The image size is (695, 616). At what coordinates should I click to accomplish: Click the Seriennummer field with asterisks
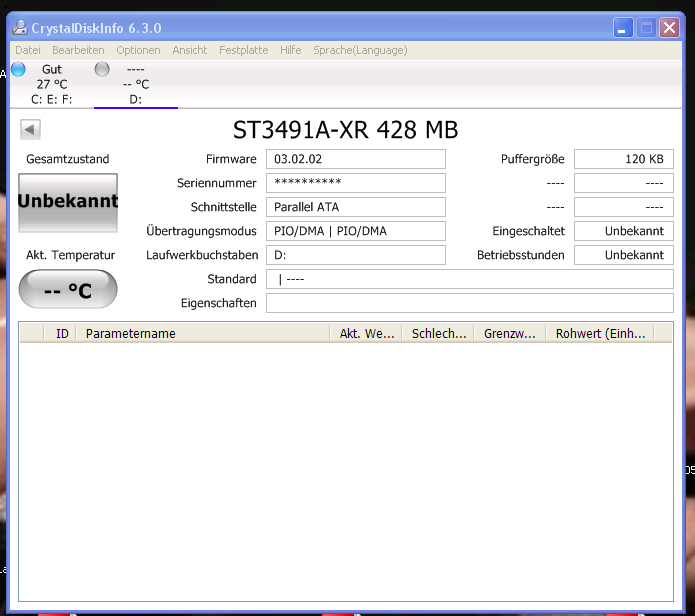coord(355,183)
